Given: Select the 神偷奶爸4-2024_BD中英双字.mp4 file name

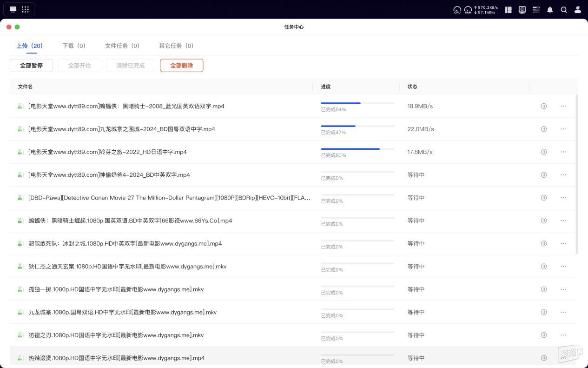Looking at the screenshot, I should click(109, 175).
